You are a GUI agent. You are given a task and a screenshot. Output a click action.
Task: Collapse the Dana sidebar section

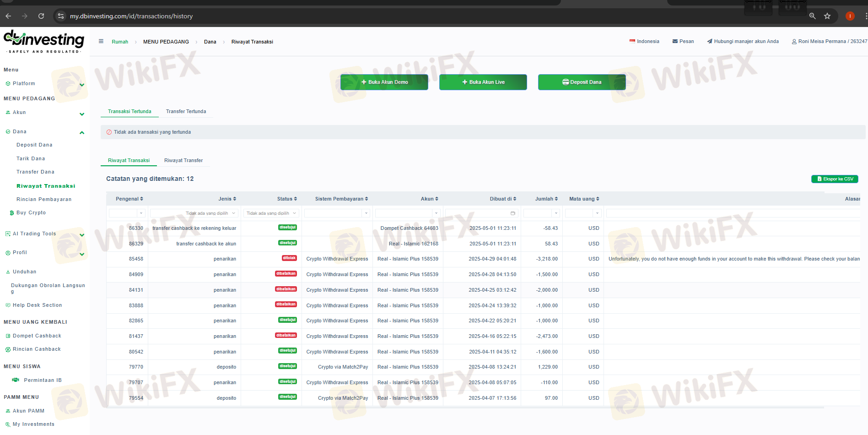(x=82, y=133)
